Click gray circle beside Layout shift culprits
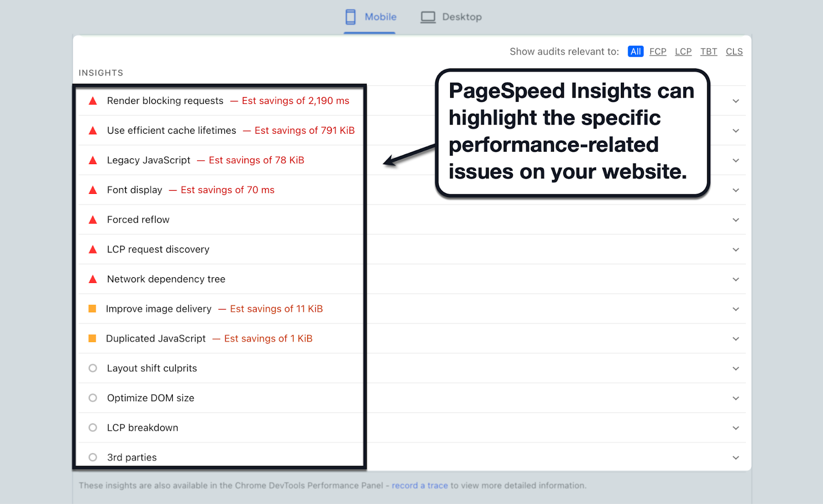The image size is (823, 504). [x=93, y=368]
